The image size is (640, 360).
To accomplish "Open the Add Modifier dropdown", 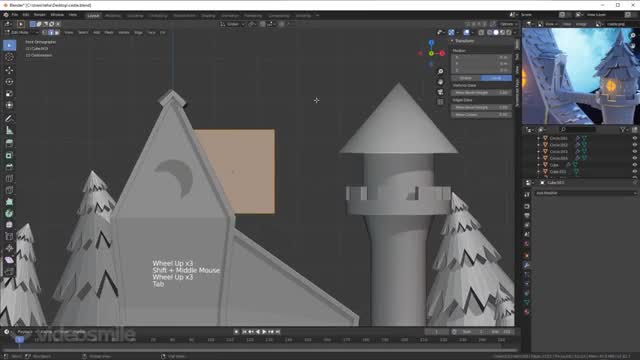I will [x=586, y=193].
